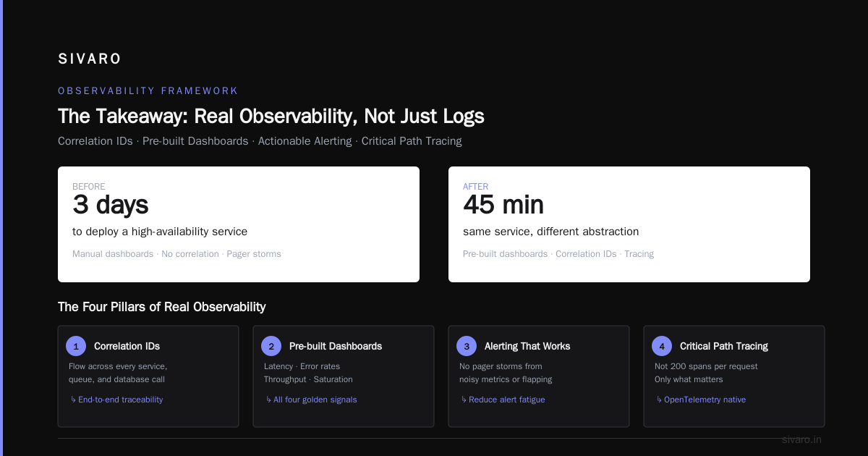Click the number 4 circle badge
Screen dimensions: 868x456
tap(662, 346)
